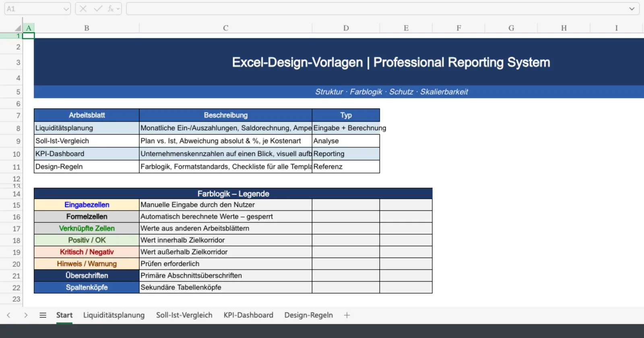This screenshot has width=644, height=338.
Task: Expand the formula bar chevron
Action: tap(632, 9)
